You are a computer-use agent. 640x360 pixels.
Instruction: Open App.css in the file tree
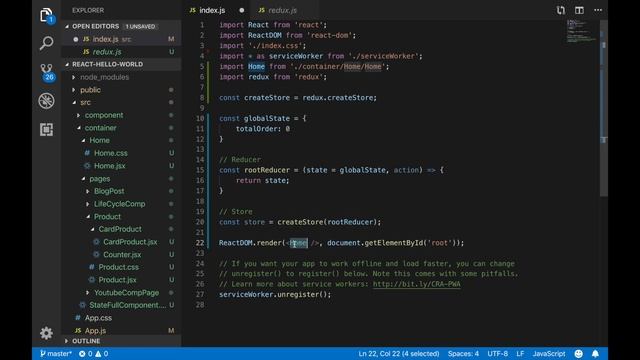coord(121,318)
